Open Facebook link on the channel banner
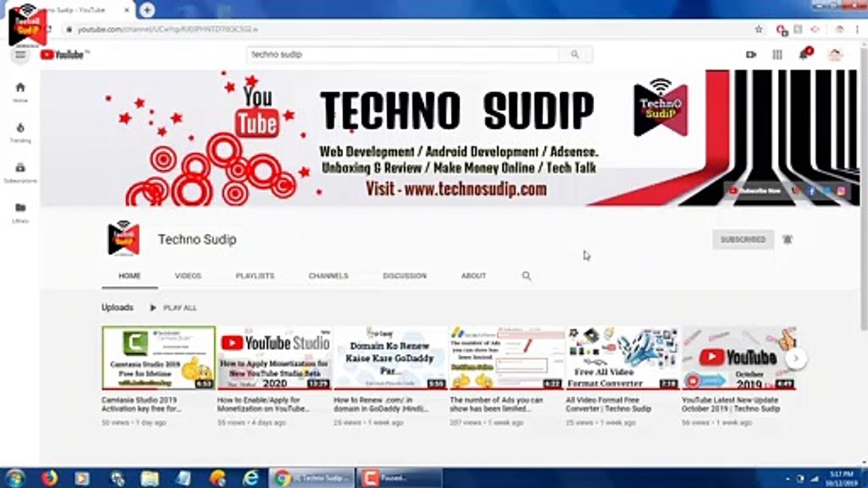Viewport: 868px width, 488px height. tap(811, 191)
